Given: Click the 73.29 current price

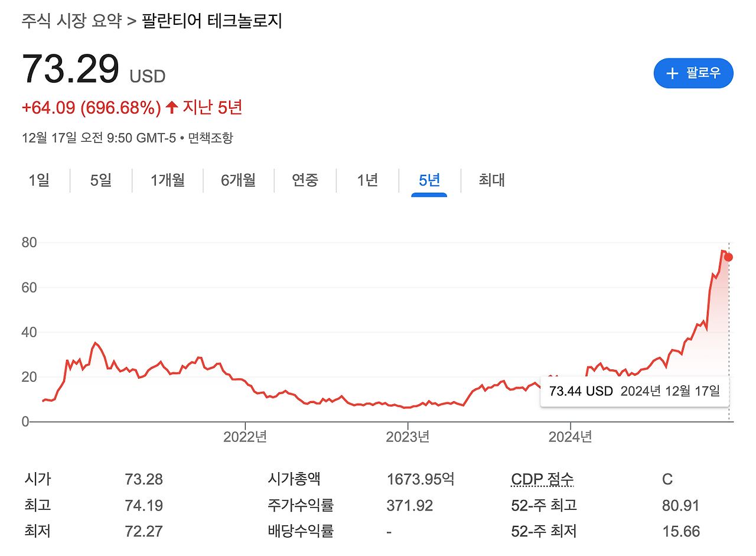Looking at the screenshot, I should 71,69.
